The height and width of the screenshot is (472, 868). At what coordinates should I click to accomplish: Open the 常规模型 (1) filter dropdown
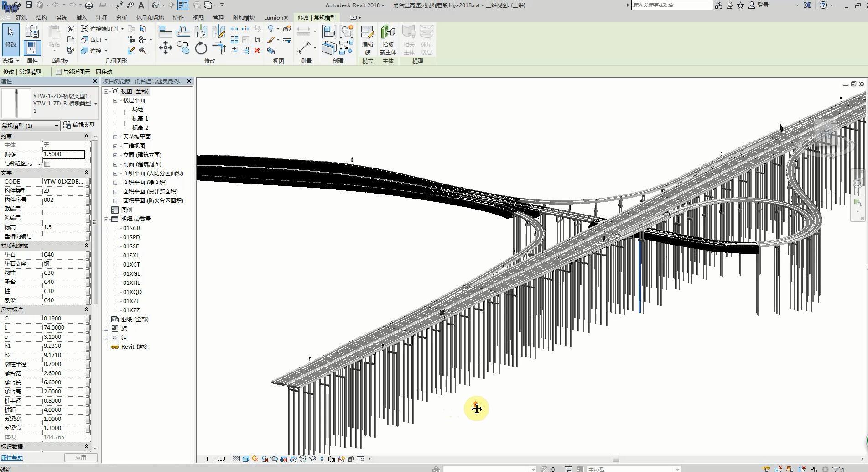[x=30, y=126]
